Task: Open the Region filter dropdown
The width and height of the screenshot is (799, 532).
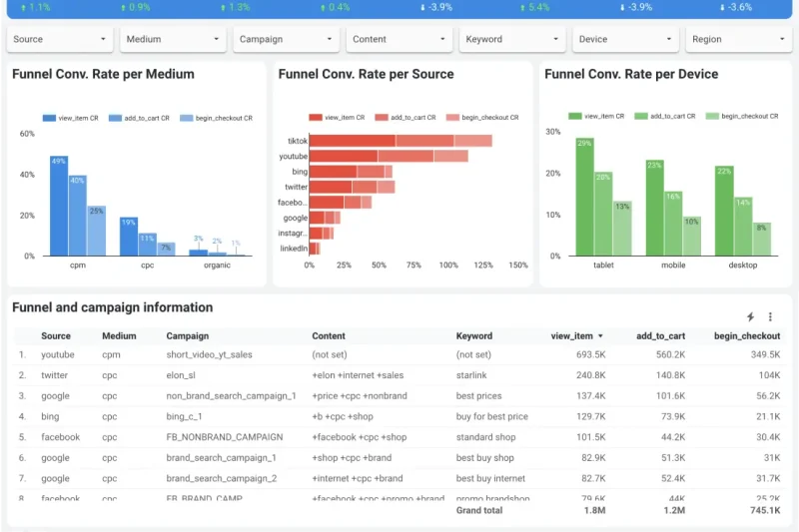Action: [739, 40]
